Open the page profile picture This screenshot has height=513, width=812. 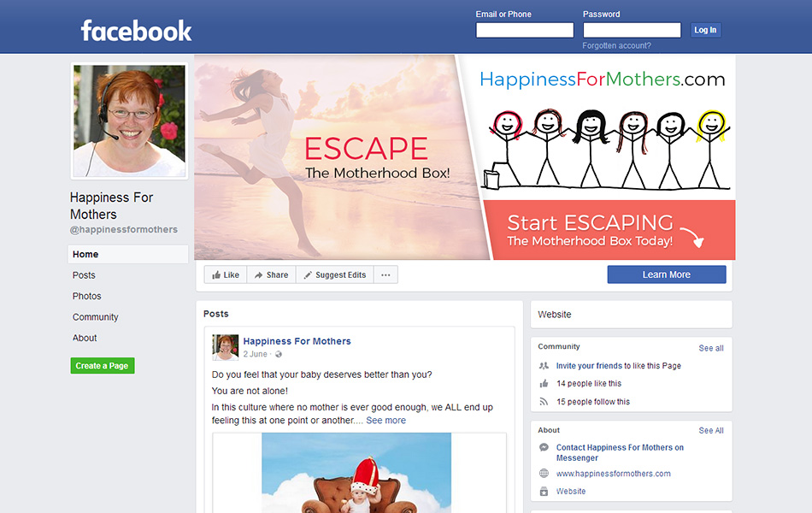pyautogui.click(x=129, y=121)
